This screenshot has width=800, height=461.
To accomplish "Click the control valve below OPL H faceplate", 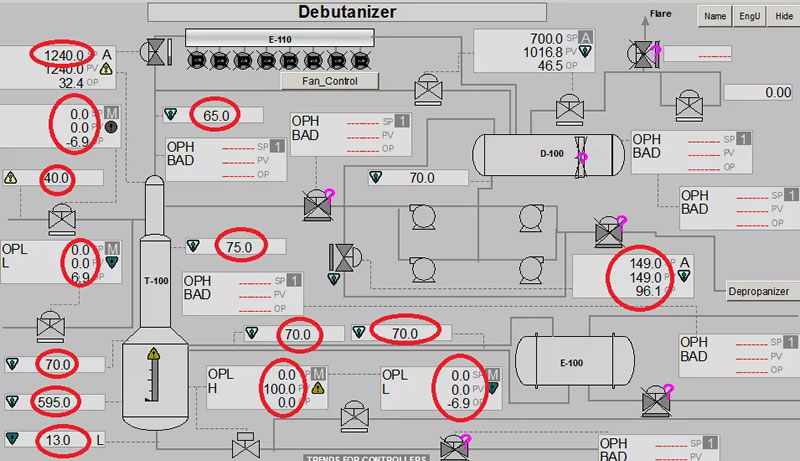I will pos(355,416).
